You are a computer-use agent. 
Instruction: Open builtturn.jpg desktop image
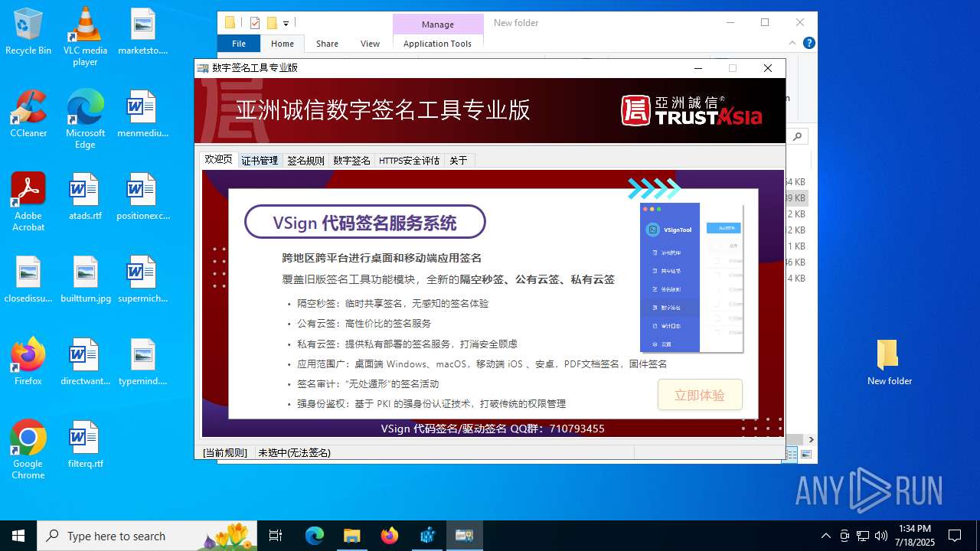[x=85, y=279]
